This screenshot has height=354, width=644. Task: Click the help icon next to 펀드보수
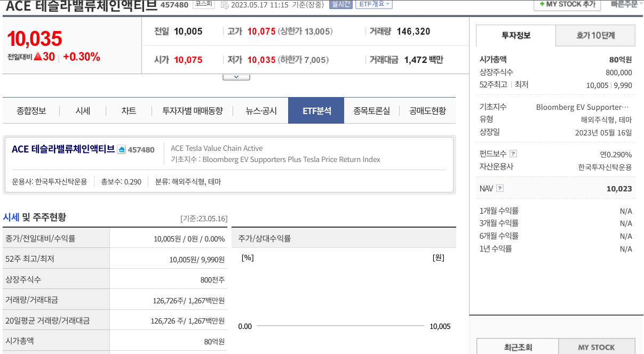coord(513,154)
